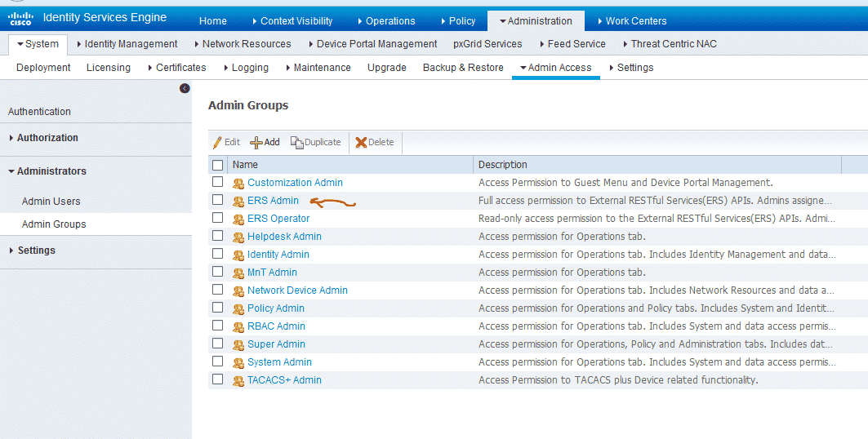Click the group icon beside ERS Operator

pyautogui.click(x=238, y=219)
